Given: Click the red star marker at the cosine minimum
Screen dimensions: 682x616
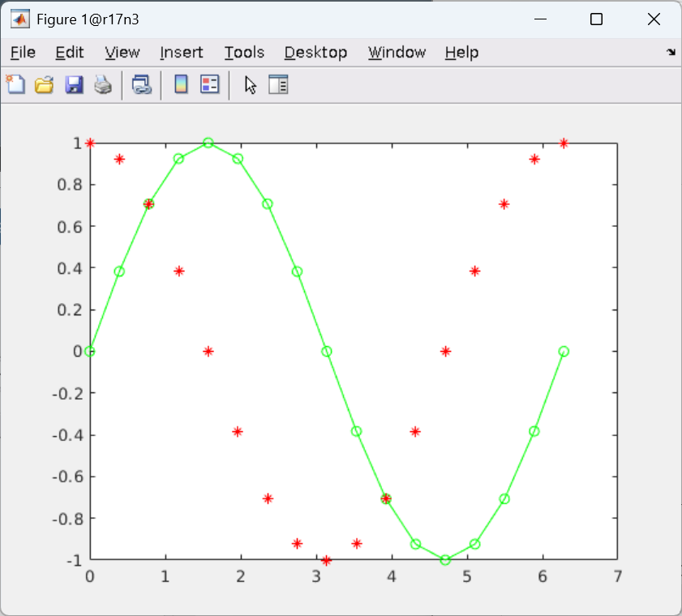Looking at the screenshot, I should [x=327, y=560].
